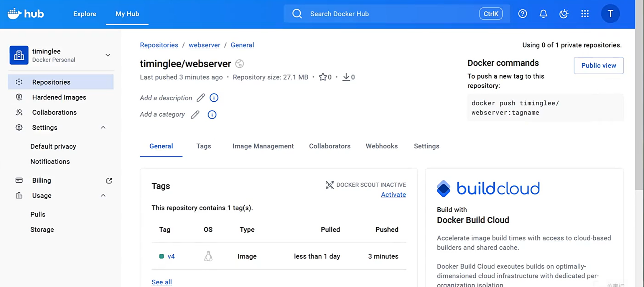644x287 pixels.
Task: Click the Linux penguin OS icon
Action: (x=208, y=256)
